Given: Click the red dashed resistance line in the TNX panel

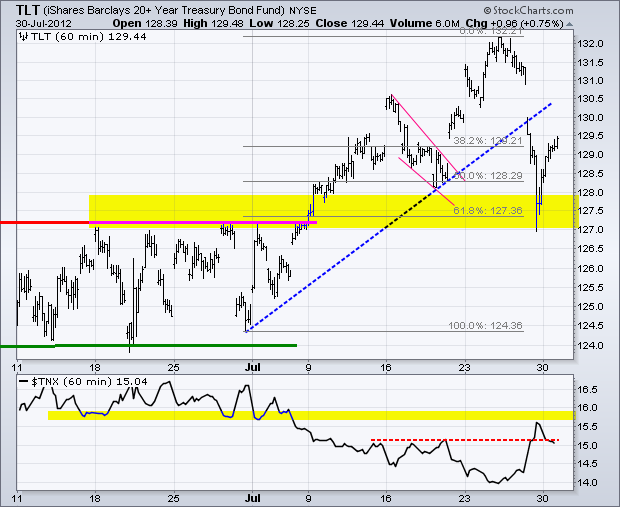Looking at the screenshot, I should (x=465, y=440).
